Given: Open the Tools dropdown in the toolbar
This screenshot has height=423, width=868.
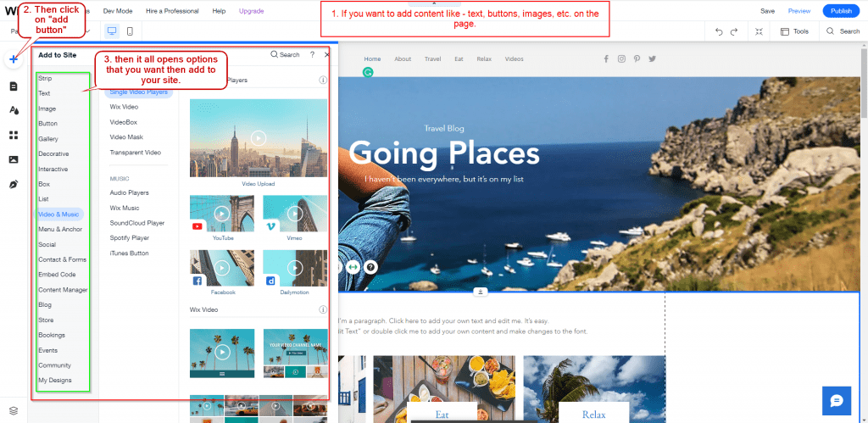Looking at the screenshot, I should click(794, 31).
